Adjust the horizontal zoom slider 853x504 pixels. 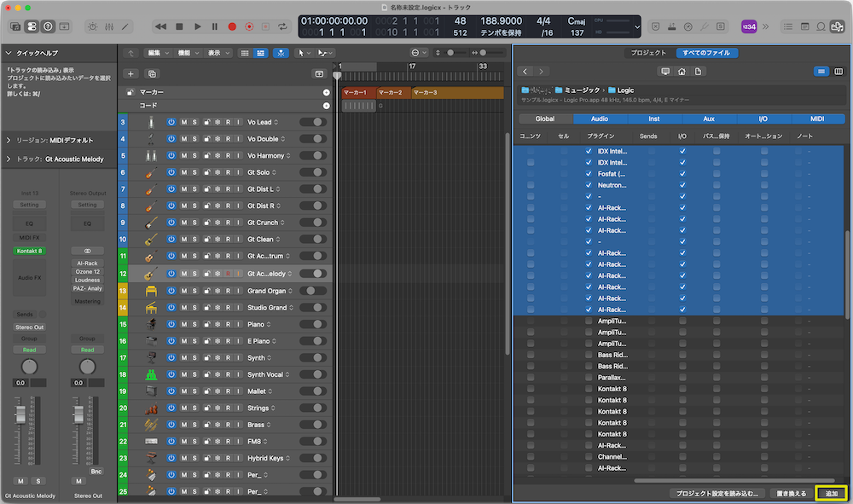483,53
